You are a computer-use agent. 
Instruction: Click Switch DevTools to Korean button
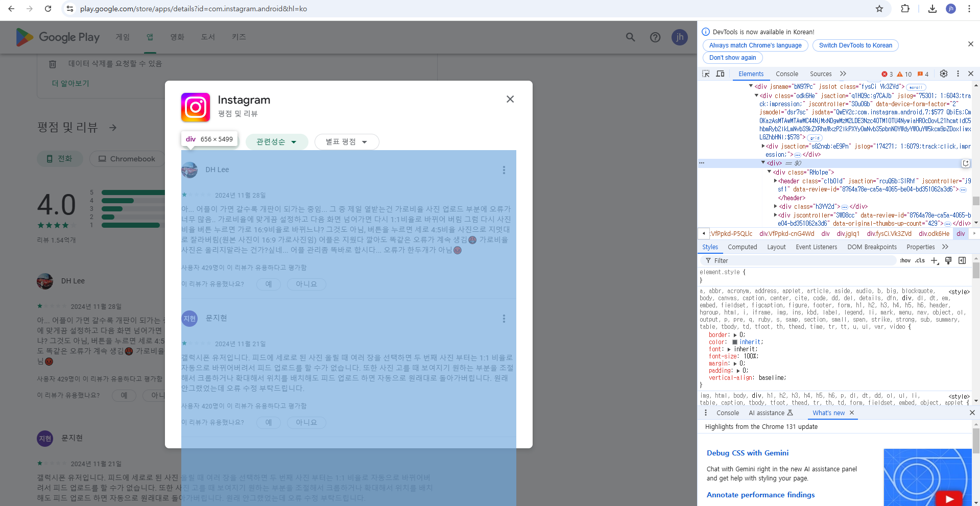[855, 45]
